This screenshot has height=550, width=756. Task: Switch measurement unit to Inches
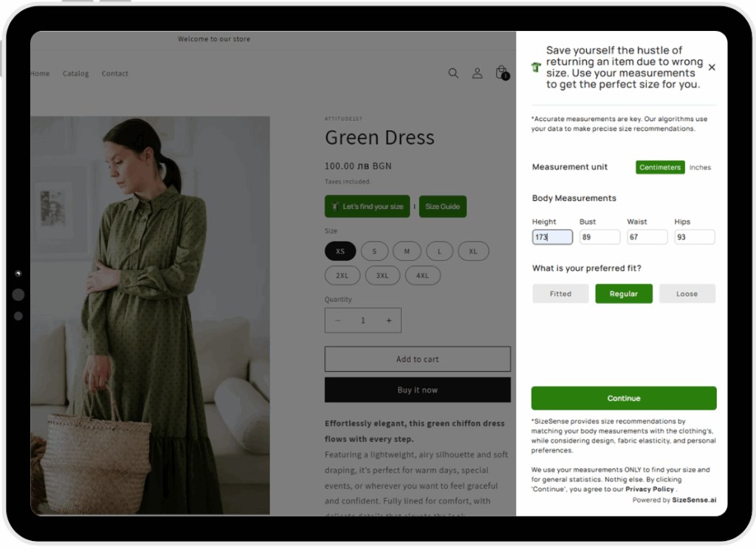click(700, 168)
